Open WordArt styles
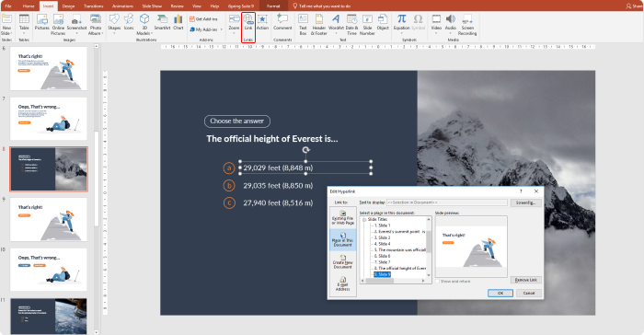 pos(336,23)
